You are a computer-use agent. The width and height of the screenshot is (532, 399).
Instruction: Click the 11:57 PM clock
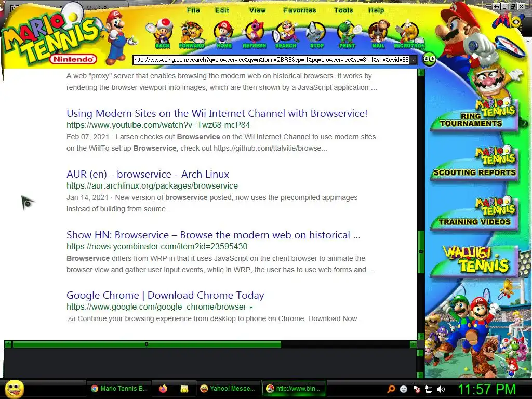tap(486, 389)
